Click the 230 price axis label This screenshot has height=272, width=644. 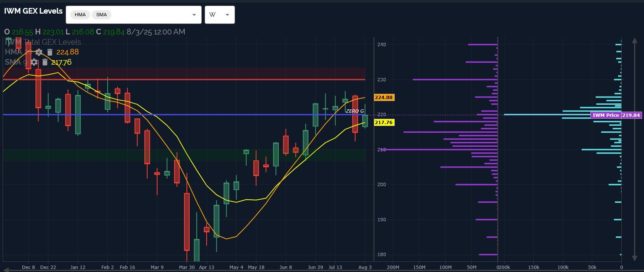click(381, 80)
